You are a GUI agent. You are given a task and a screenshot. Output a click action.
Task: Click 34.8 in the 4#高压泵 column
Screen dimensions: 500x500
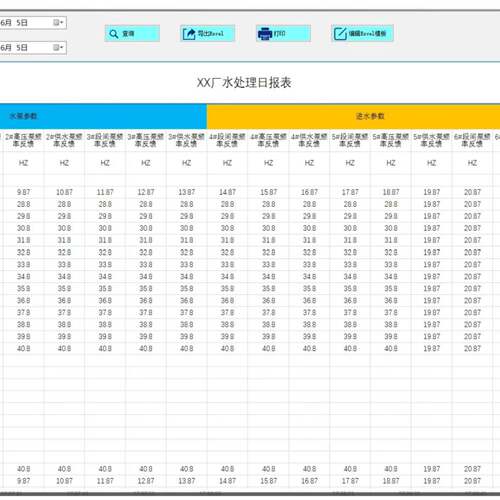click(x=268, y=276)
